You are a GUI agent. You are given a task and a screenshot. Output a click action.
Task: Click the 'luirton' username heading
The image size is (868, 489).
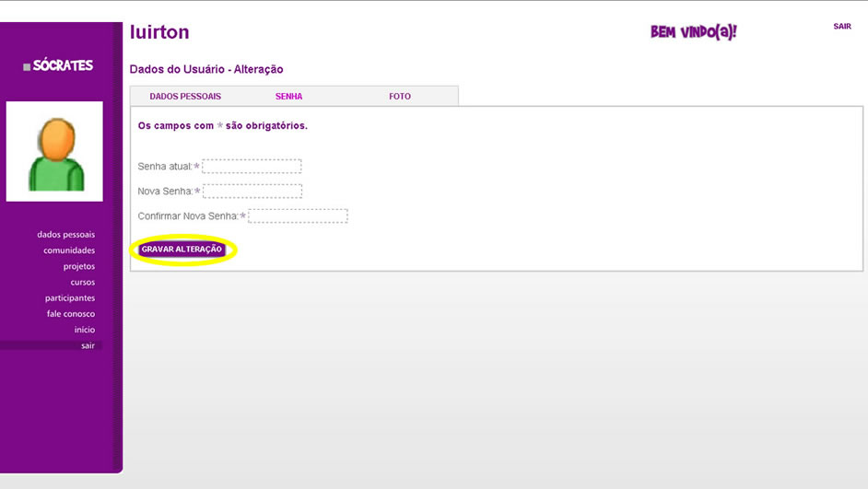pos(159,32)
